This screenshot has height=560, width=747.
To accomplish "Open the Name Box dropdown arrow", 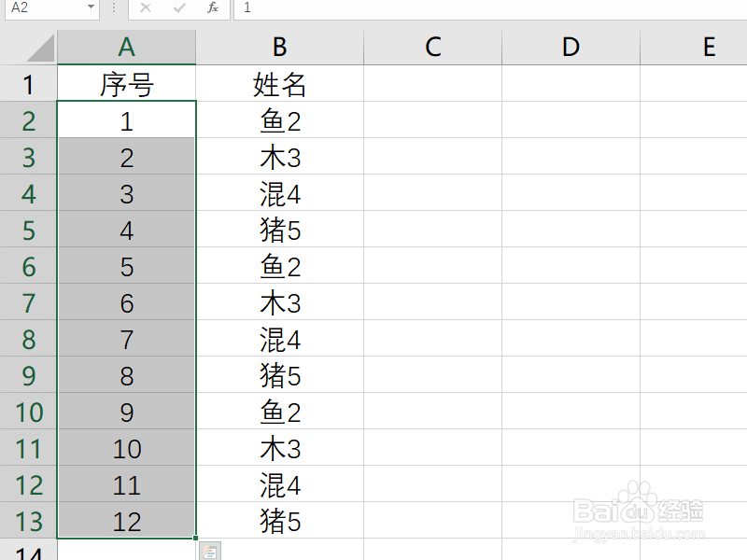I will coord(91,7).
